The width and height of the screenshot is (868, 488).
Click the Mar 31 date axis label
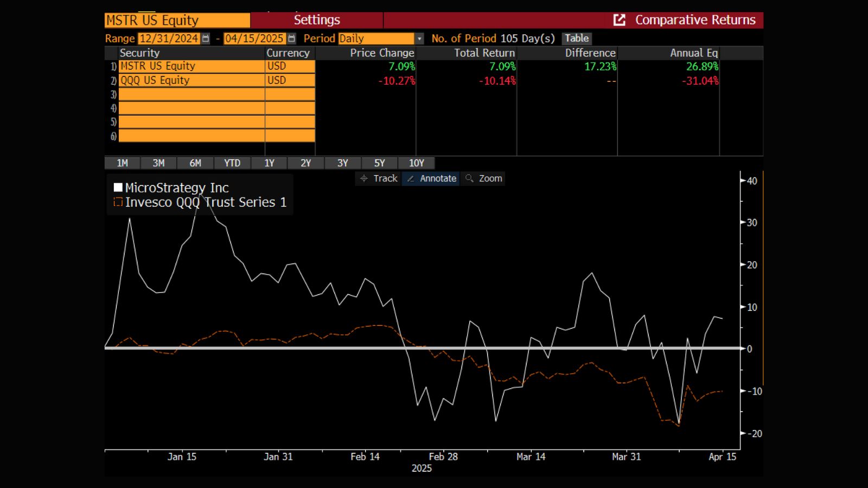point(626,457)
